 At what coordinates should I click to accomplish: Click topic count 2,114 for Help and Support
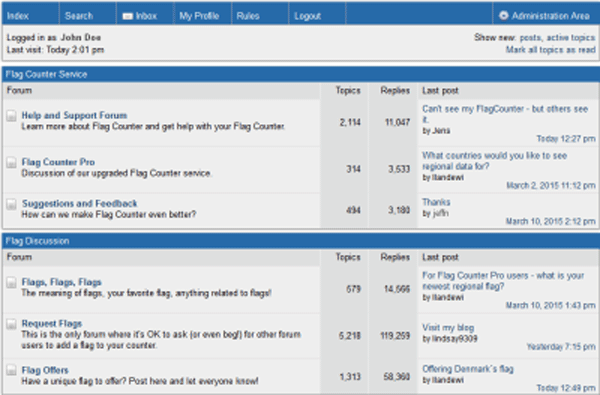(350, 122)
